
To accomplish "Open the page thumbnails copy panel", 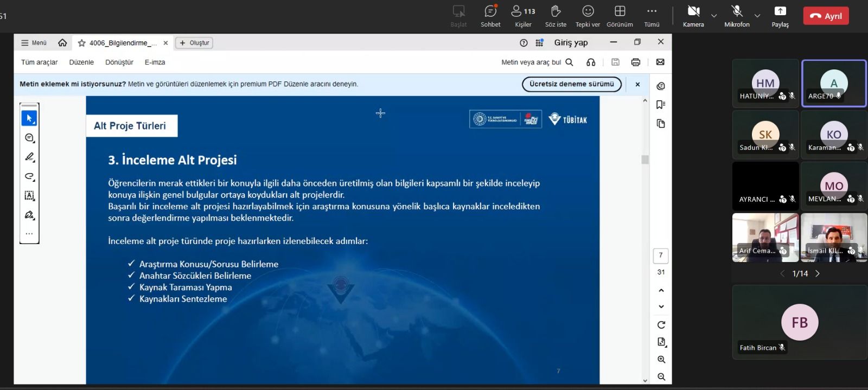I will pyautogui.click(x=661, y=124).
